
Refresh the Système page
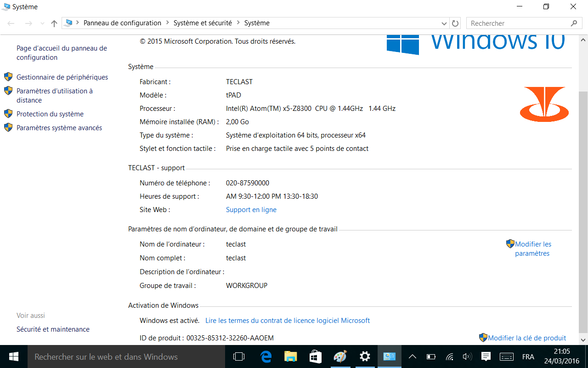click(x=455, y=23)
